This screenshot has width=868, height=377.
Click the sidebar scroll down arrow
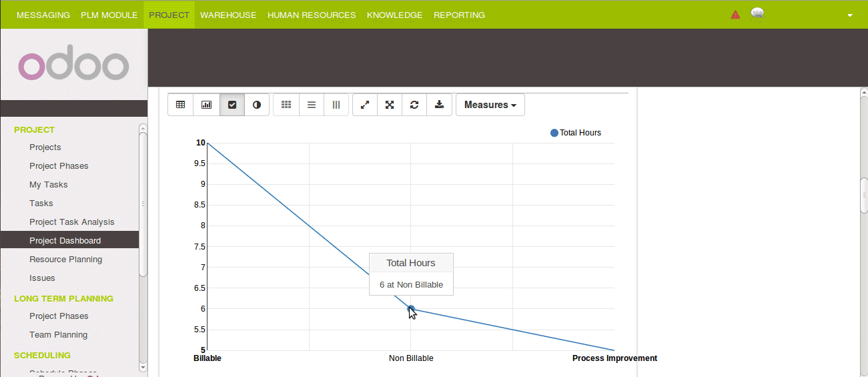pos(143,366)
